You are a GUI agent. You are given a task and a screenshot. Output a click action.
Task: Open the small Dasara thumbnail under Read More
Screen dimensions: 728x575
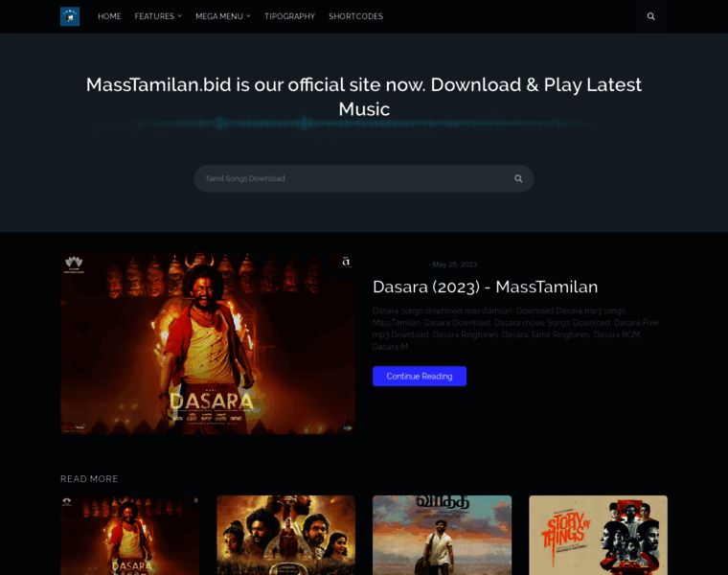tap(130, 535)
